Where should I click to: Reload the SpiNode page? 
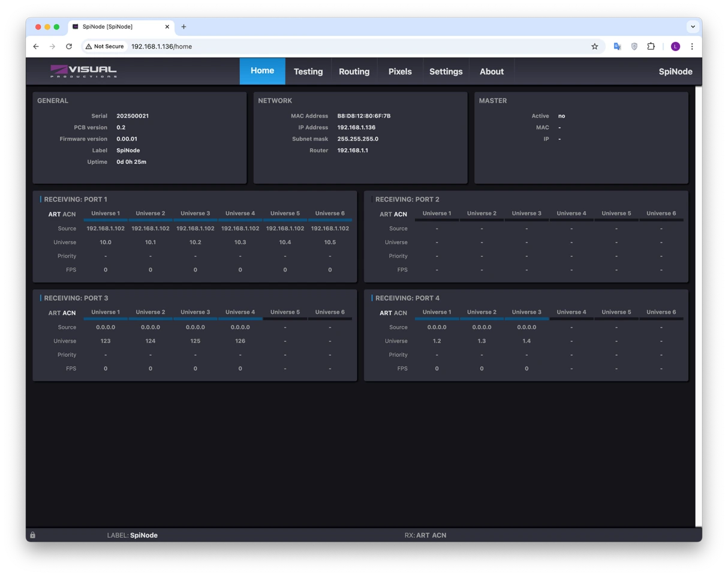pyautogui.click(x=69, y=46)
